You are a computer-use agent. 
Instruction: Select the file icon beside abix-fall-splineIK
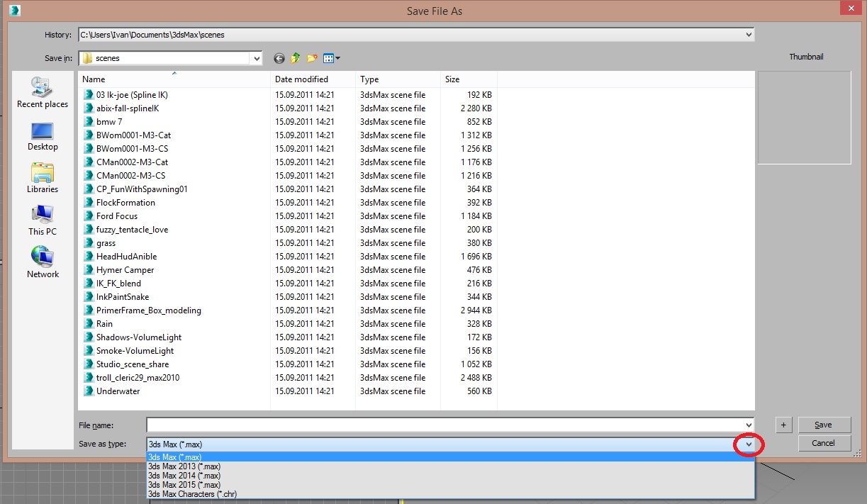(89, 108)
